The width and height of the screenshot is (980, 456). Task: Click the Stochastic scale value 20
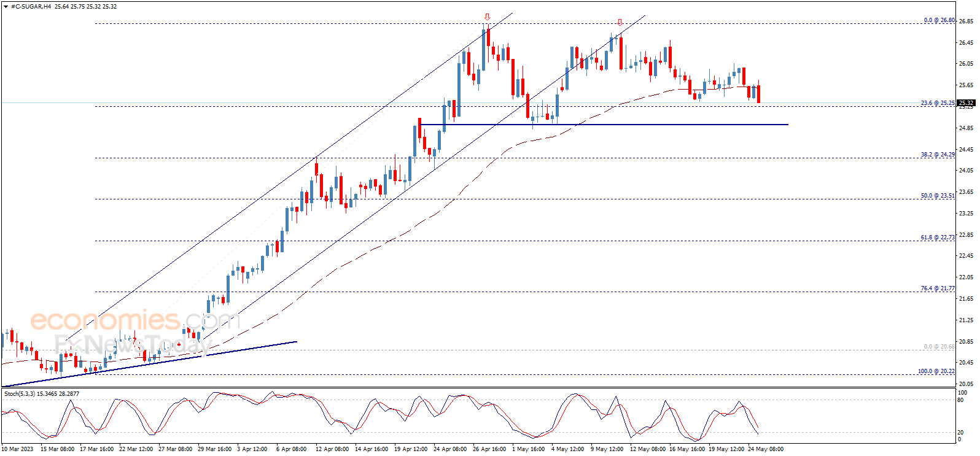click(961, 432)
